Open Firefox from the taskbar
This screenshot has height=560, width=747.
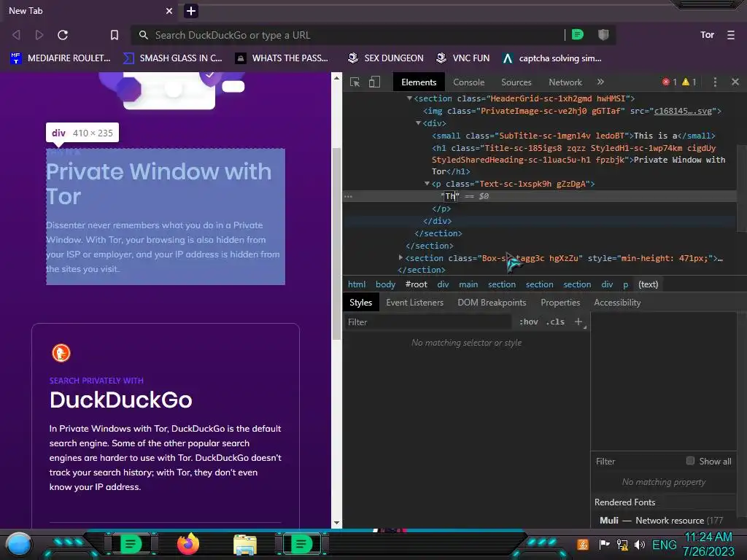click(187, 544)
